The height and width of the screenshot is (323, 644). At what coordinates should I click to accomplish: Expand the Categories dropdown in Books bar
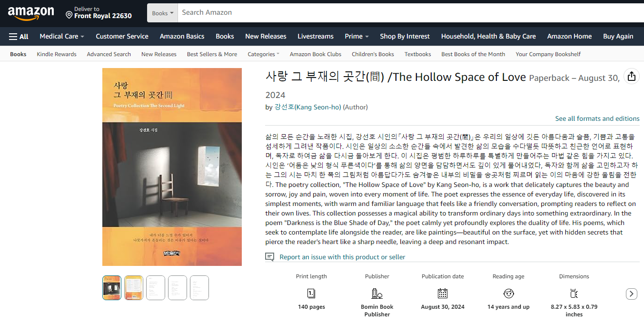[263, 54]
